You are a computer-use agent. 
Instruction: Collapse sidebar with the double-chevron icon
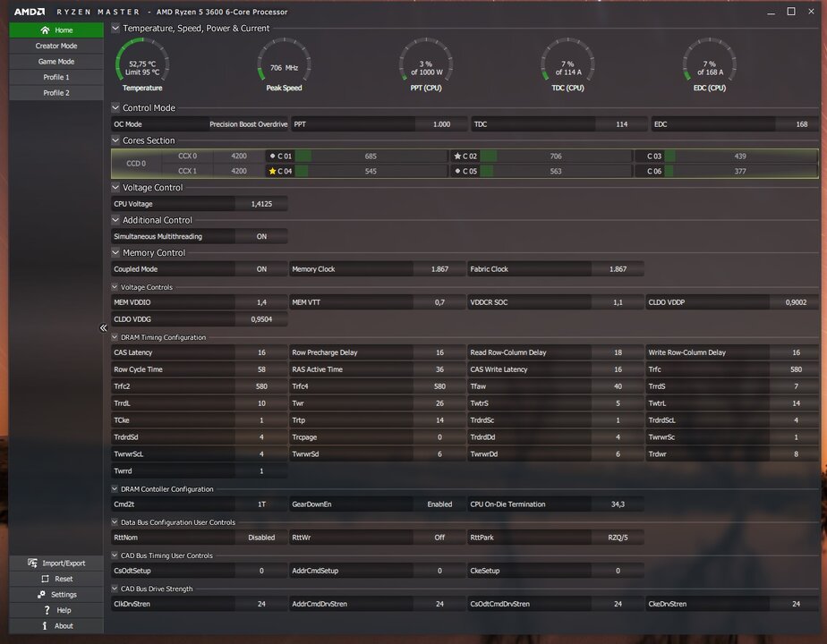(x=104, y=327)
